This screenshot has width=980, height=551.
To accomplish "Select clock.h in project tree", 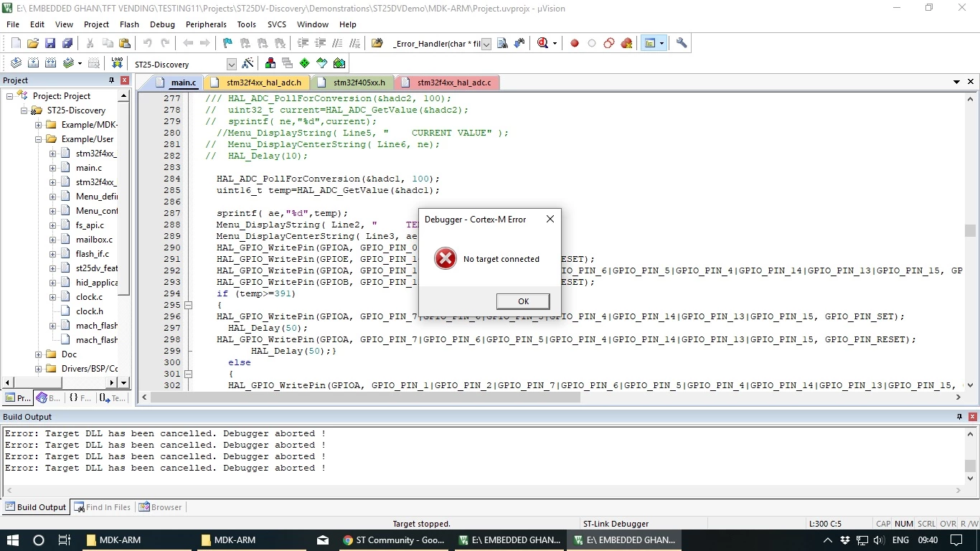I will (89, 311).
